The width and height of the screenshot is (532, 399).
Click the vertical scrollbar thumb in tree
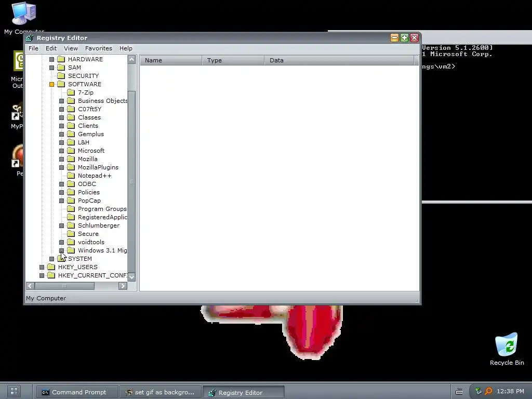(x=131, y=182)
